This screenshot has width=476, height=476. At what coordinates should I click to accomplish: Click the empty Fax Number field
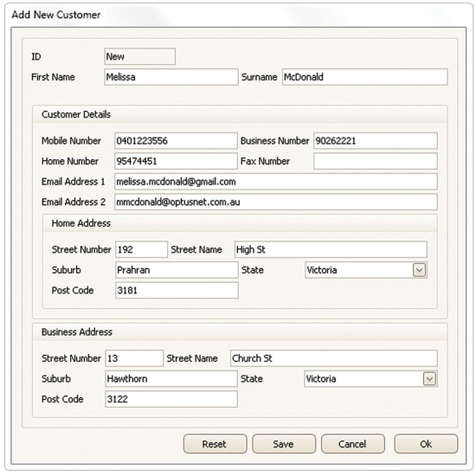click(376, 161)
